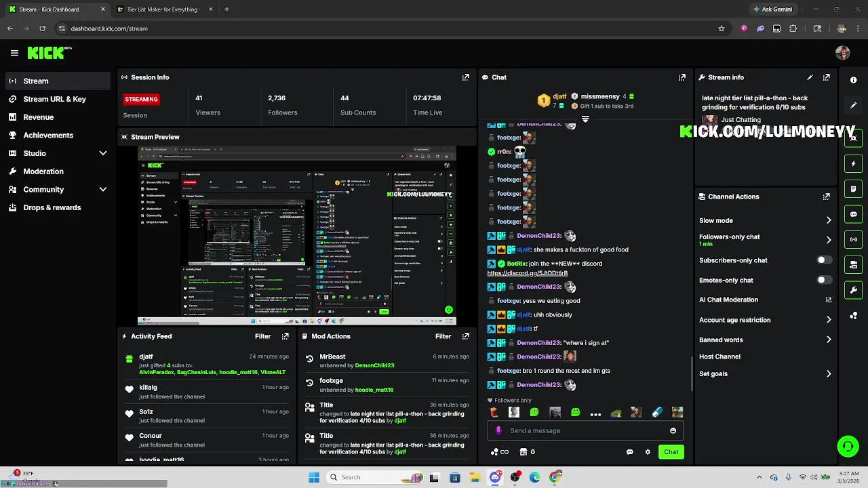
Task: Click the channel points infinity icon
Action: tap(499, 452)
